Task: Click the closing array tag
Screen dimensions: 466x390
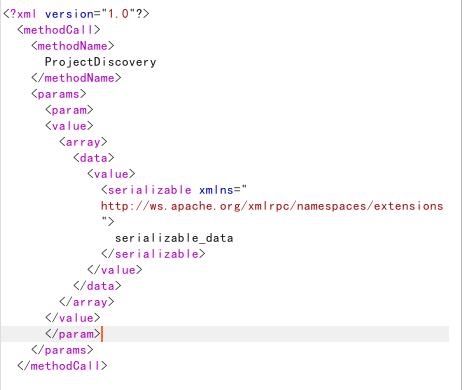Action: coord(87,302)
